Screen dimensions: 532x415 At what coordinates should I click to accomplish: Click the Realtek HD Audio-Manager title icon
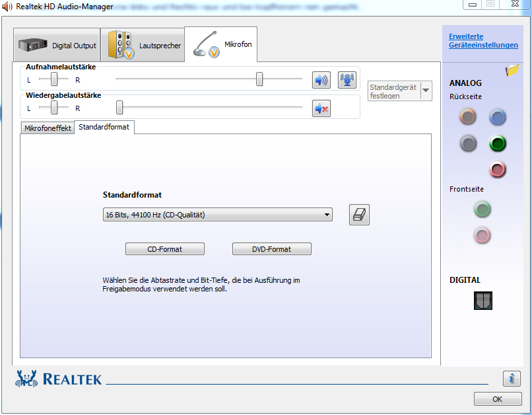coord(7,7)
